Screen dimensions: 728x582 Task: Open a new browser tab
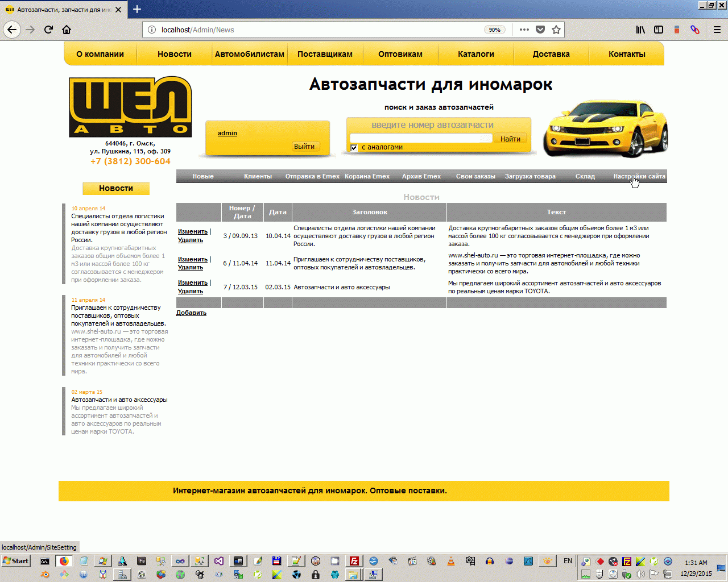137,9
